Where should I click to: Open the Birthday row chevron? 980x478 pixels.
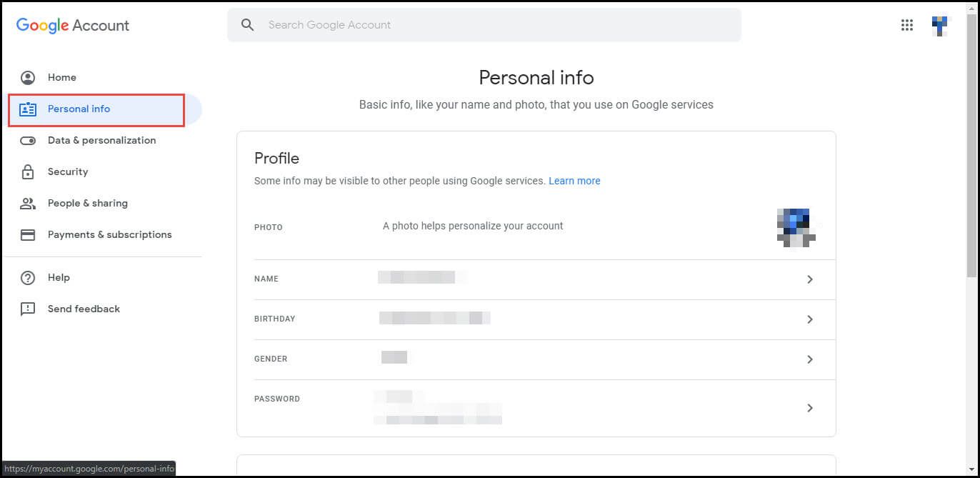click(810, 319)
